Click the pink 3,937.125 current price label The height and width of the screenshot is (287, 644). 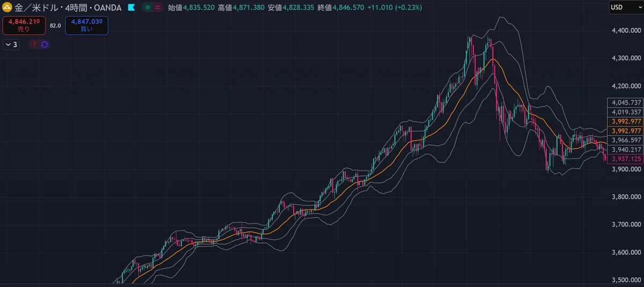(x=625, y=159)
